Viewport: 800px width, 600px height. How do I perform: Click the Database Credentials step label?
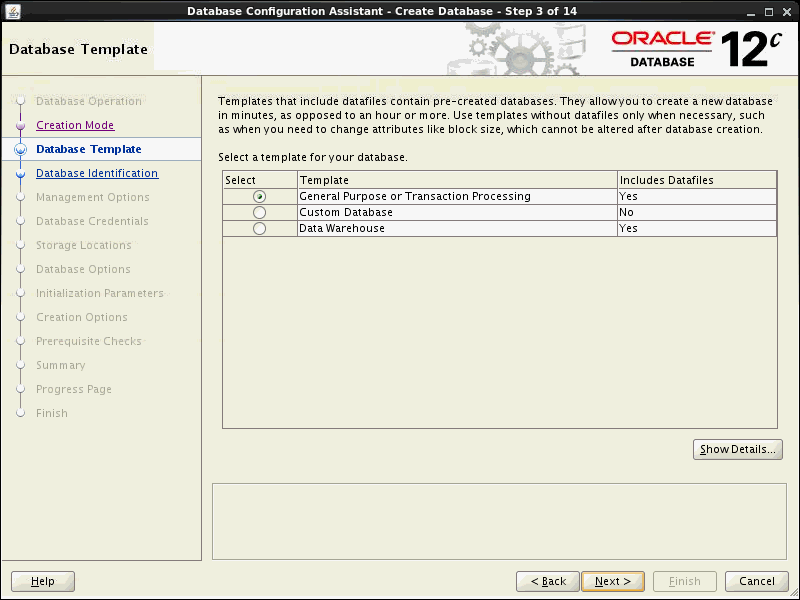(92, 221)
